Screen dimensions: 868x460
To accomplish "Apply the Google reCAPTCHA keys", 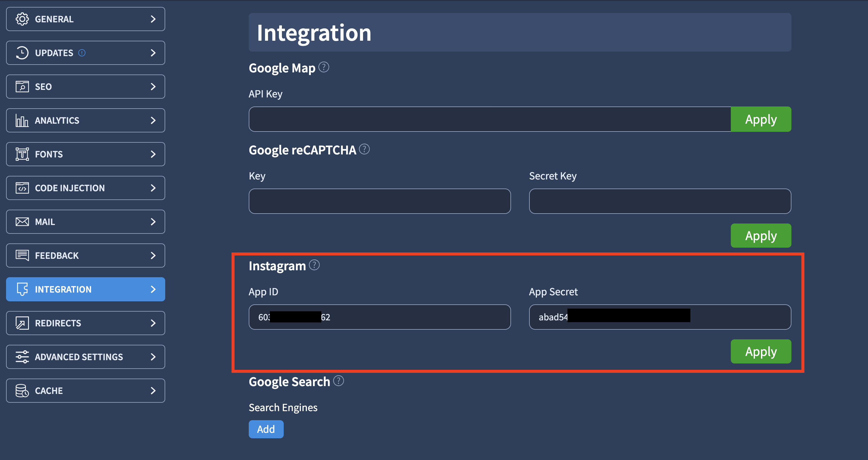I will tap(761, 236).
